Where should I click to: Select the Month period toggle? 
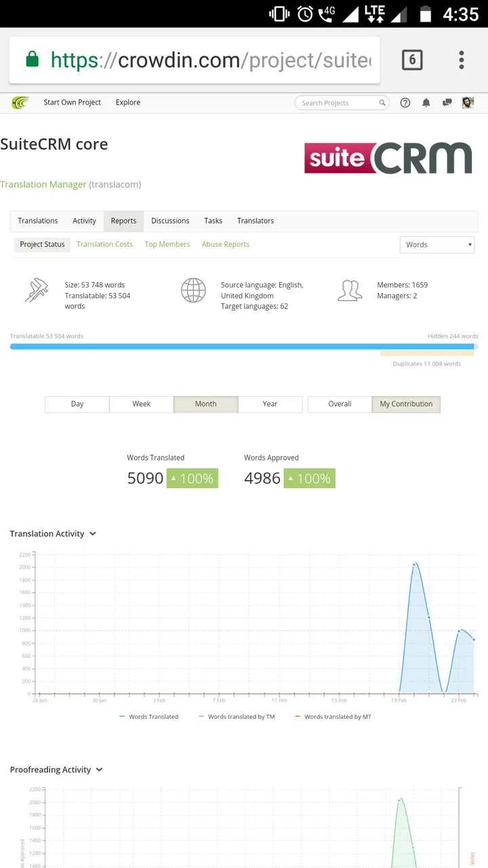tap(206, 404)
